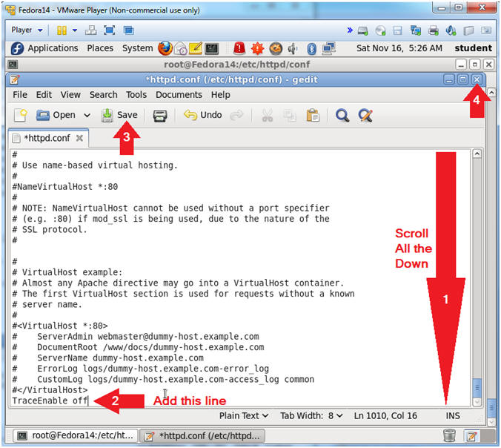Expand the Open recent files arrow
Screen dimensions: 501x448
coord(87,115)
